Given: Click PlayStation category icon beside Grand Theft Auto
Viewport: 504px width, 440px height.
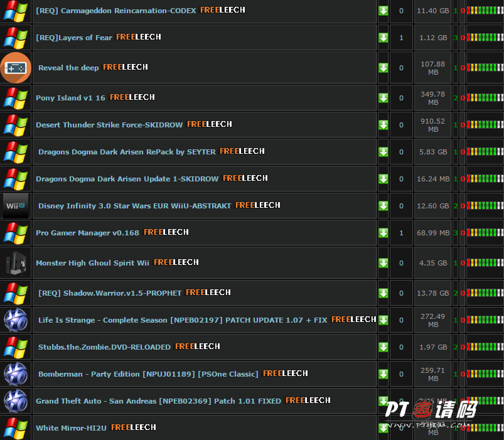Looking at the screenshot, I should [16, 401].
